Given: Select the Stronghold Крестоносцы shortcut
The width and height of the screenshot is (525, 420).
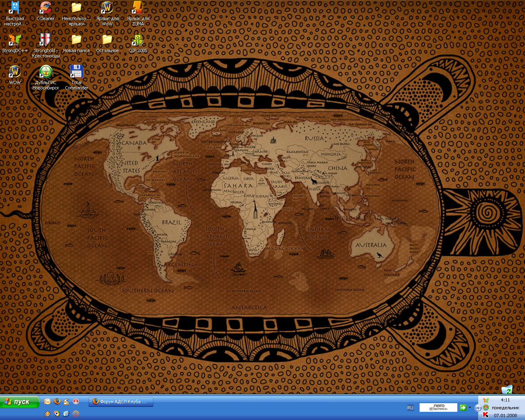Looking at the screenshot, I should [46, 40].
